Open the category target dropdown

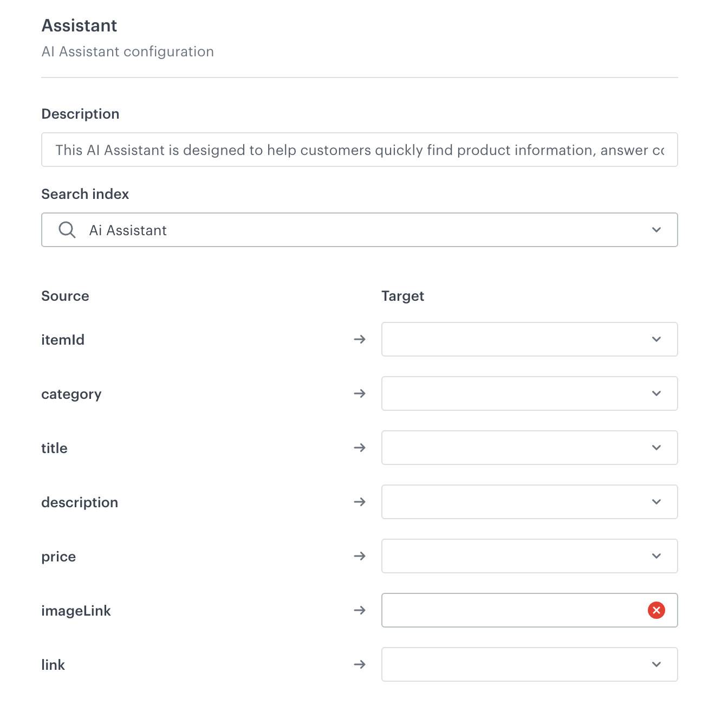click(x=656, y=393)
